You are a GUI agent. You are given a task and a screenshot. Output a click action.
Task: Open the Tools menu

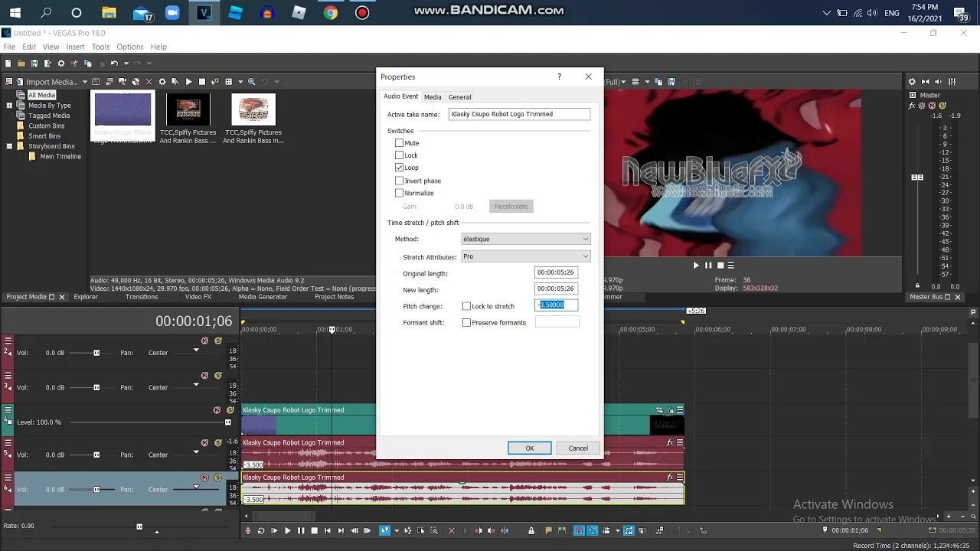pos(100,47)
